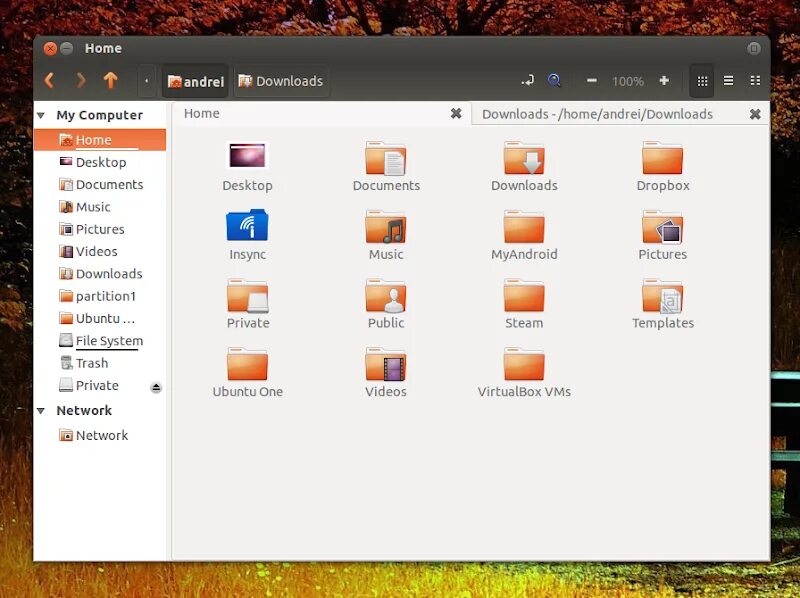The height and width of the screenshot is (598, 800).
Task: Expand the breadcrumb path arrow
Action: point(146,81)
